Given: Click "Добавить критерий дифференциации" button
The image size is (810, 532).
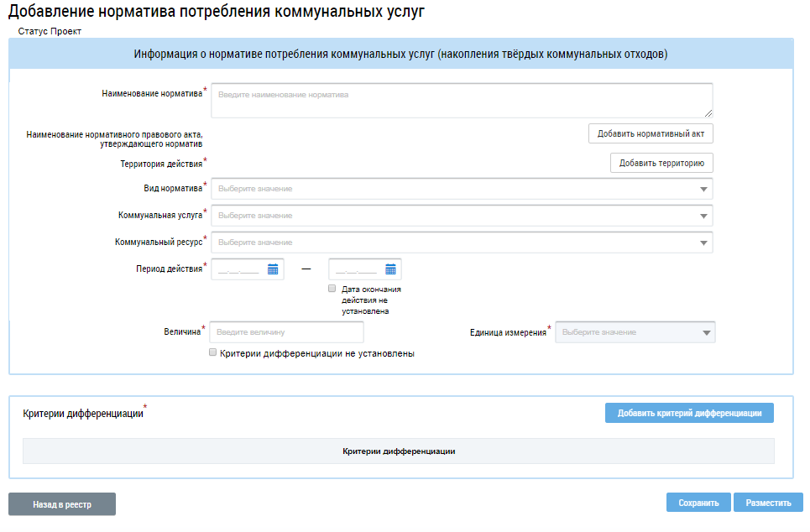Looking at the screenshot, I should [689, 413].
